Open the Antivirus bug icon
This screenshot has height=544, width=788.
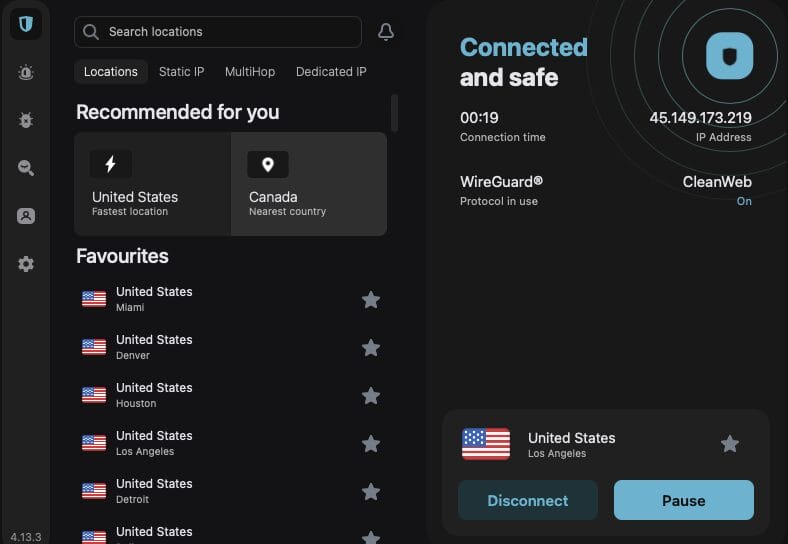pos(26,120)
